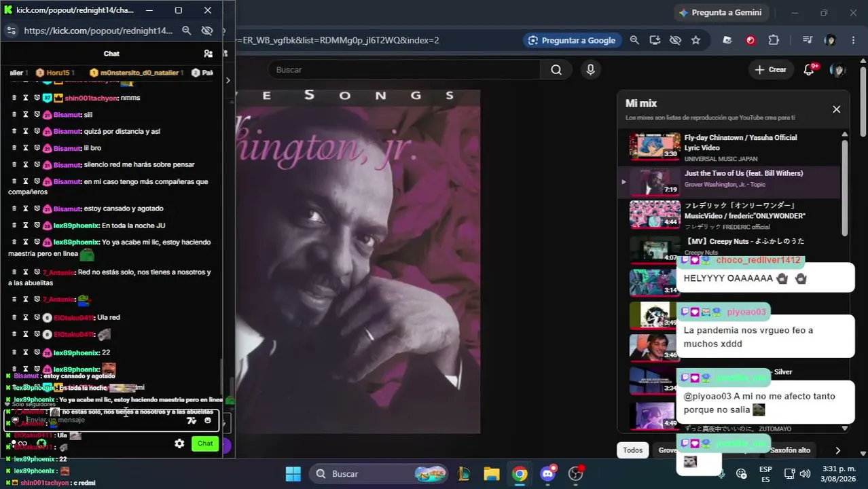Show more filter chips with right arrow
This screenshot has height=489, width=868.
837,450
